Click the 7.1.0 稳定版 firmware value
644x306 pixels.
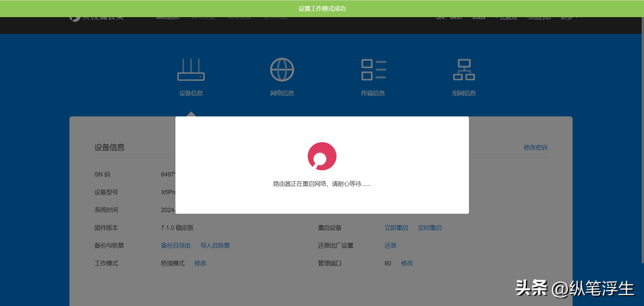177,228
